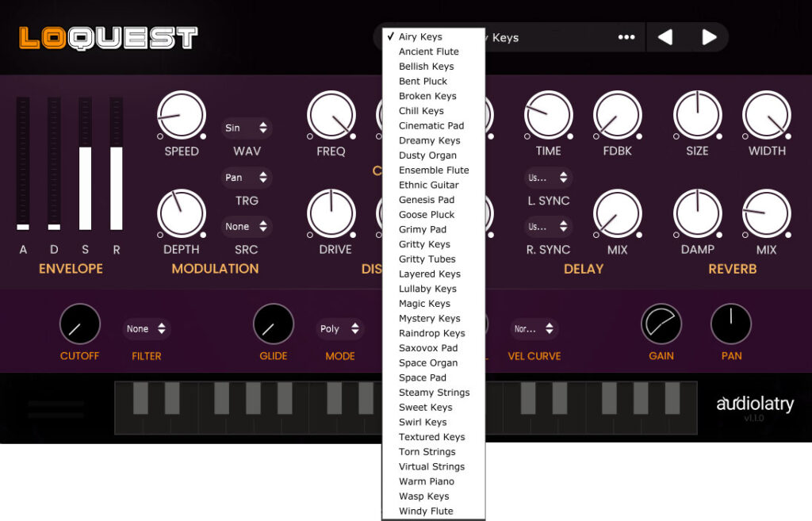Select the Textured Keys preset
Image resolution: width=812 pixels, height=521 pixels.
(x=434, y=437)
